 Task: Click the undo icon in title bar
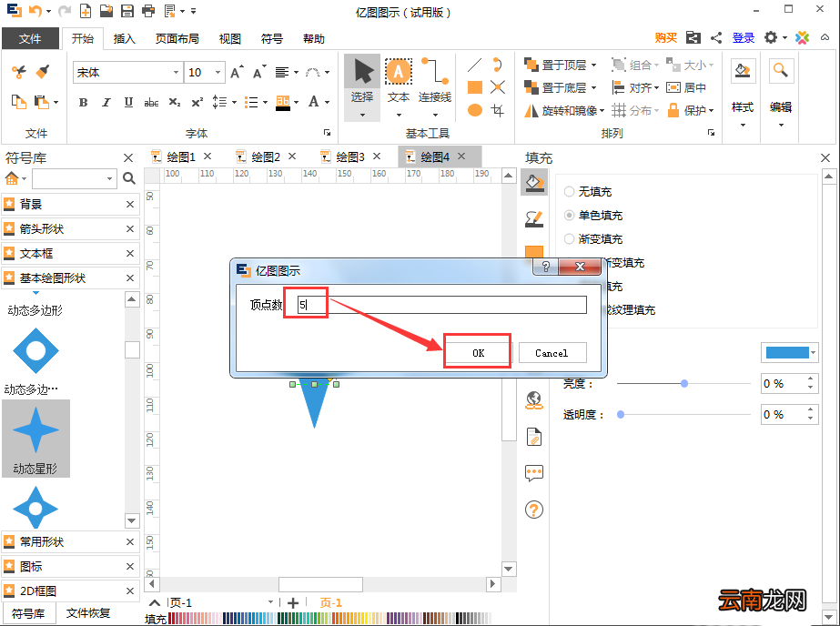coord(35,10)
